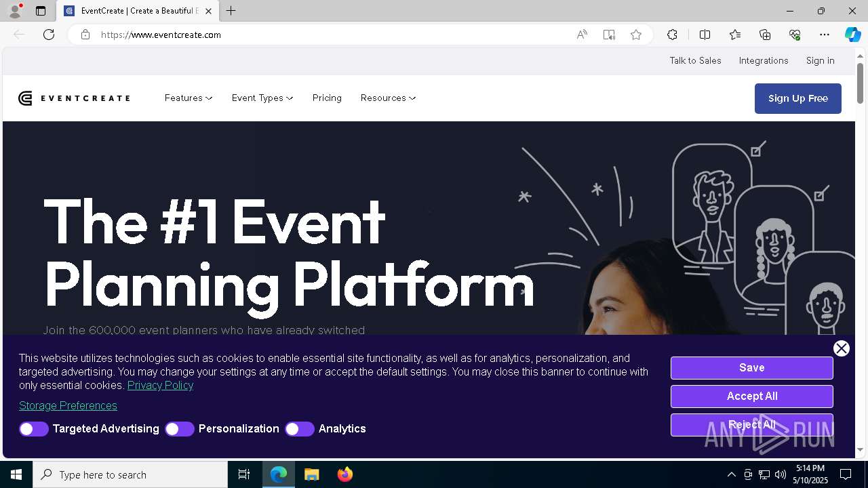Go to the Pricing page
Image resolution: width=868 pixels, height=488 pixels.
pyautogui.click(x=327, y=98)
